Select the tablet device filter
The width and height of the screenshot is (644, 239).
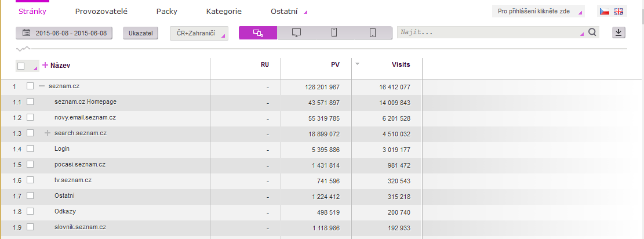coord(372,33)
